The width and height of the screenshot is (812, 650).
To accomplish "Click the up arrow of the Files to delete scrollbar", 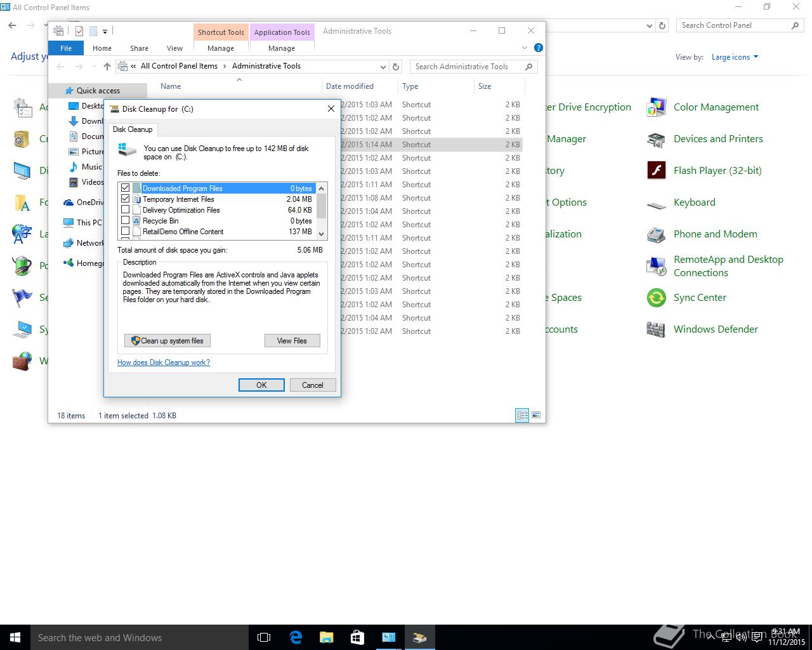I will click(322, 189).
